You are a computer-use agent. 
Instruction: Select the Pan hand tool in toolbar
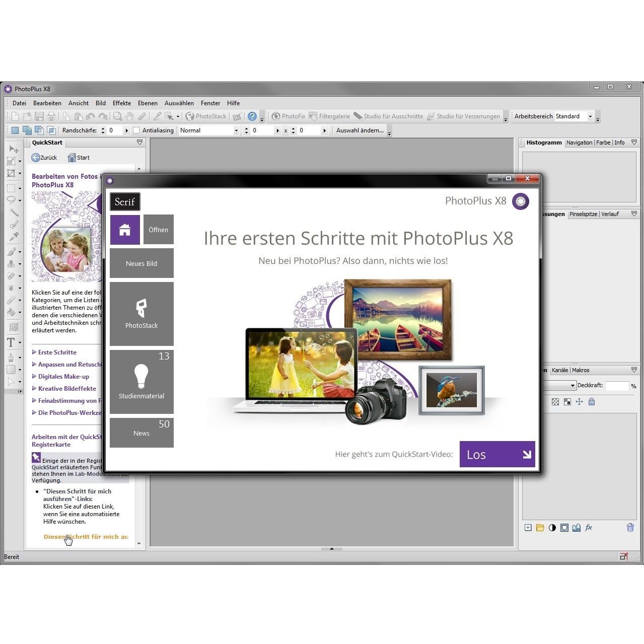[129, 116]
